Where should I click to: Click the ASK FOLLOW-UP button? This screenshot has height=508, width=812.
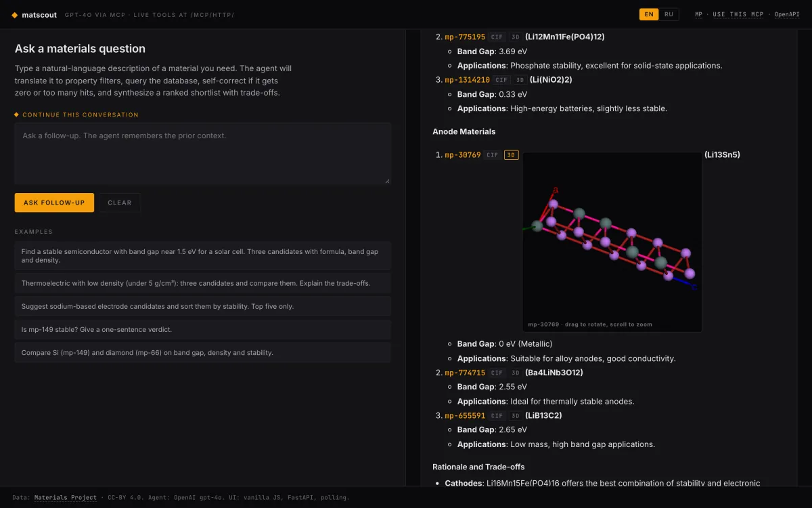point(54,203)
